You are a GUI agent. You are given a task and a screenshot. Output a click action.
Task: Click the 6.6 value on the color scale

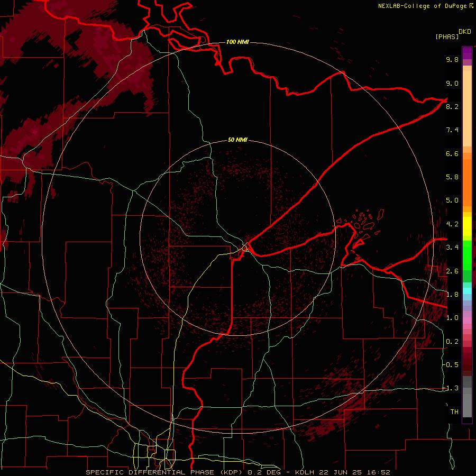point(452,153)
